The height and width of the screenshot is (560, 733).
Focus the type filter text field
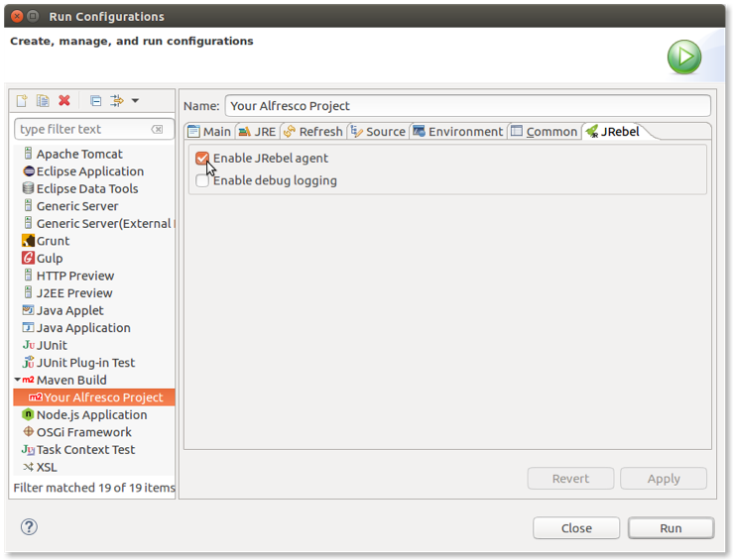click(84, 129)
